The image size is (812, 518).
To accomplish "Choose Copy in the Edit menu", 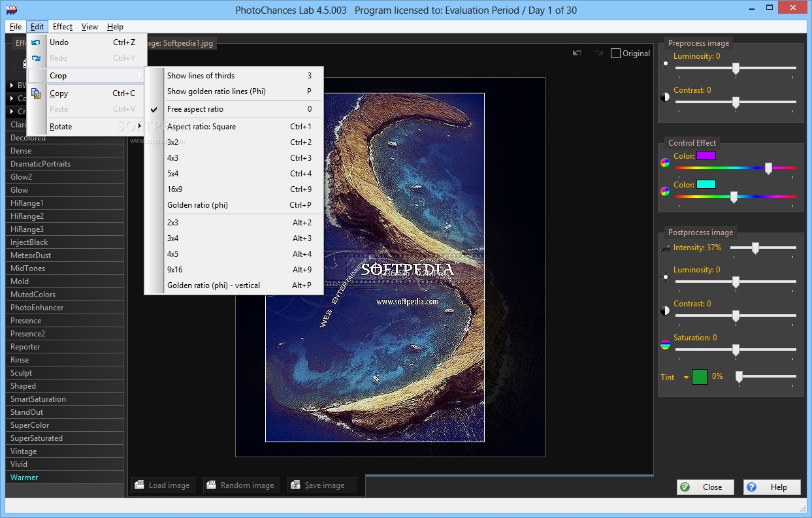I will point(87,93).
